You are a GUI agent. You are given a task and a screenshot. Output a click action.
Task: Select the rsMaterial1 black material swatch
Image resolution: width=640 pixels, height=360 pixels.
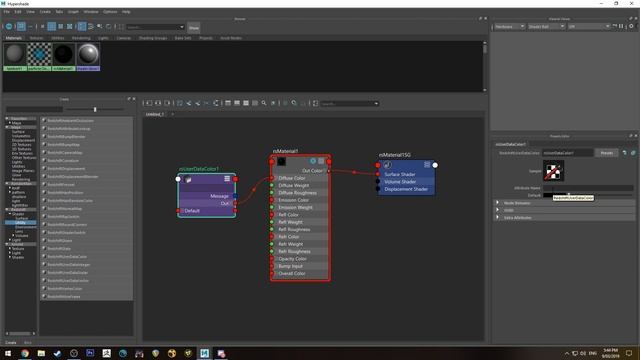pyautogui.click(x=64, y=57)
